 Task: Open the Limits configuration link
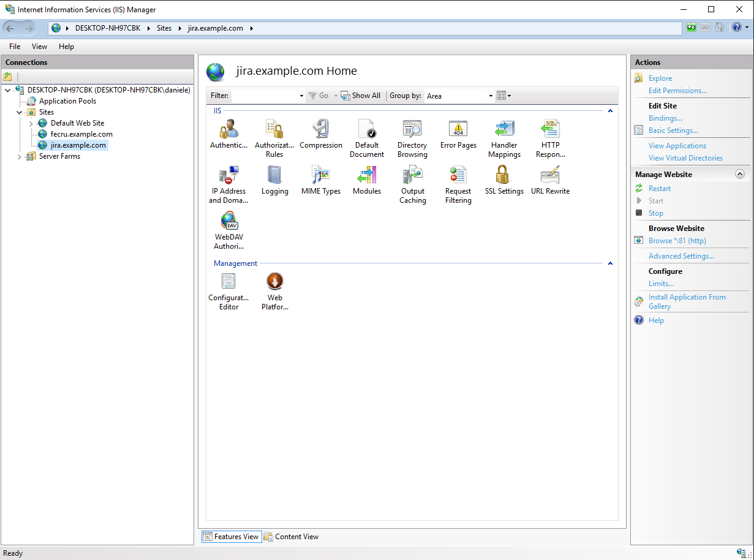[x=661, y=284]
